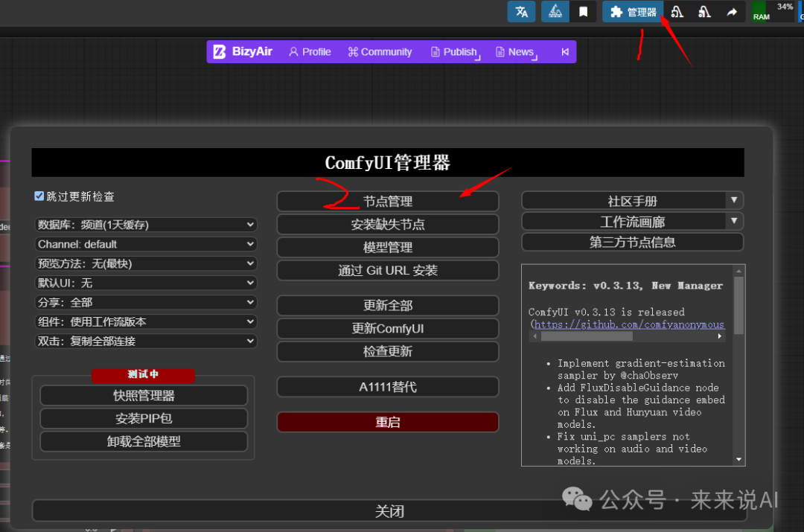This screenshot has width=804, height=532.
Task: Click the 'ComfyUI v0.3.13 is released' text
Action: click(606, 312)
